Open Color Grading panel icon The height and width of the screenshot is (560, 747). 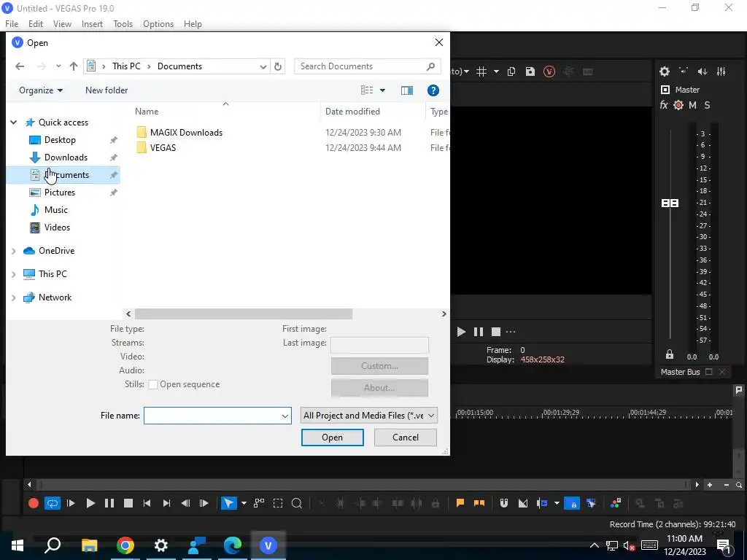click(x=616, y=503)
